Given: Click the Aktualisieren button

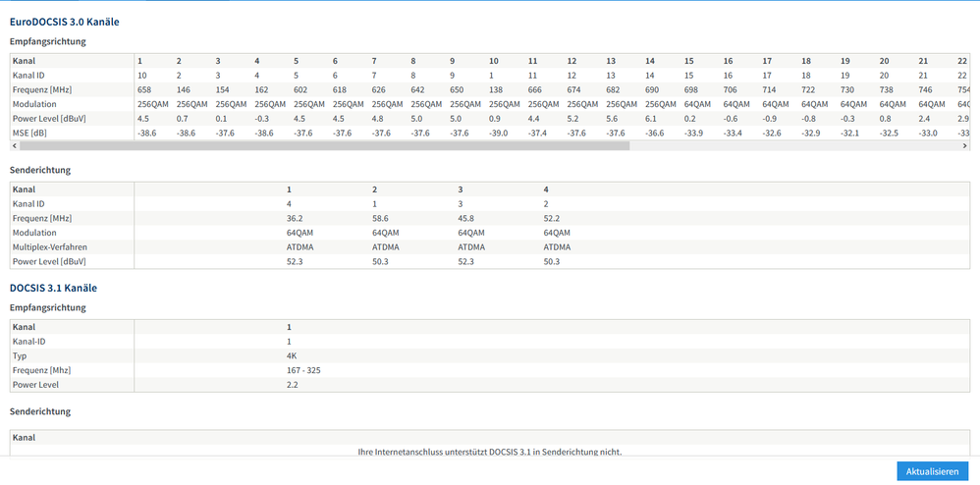Looking at the screenshot, I should pyautogui.click(x=932, y=471).
